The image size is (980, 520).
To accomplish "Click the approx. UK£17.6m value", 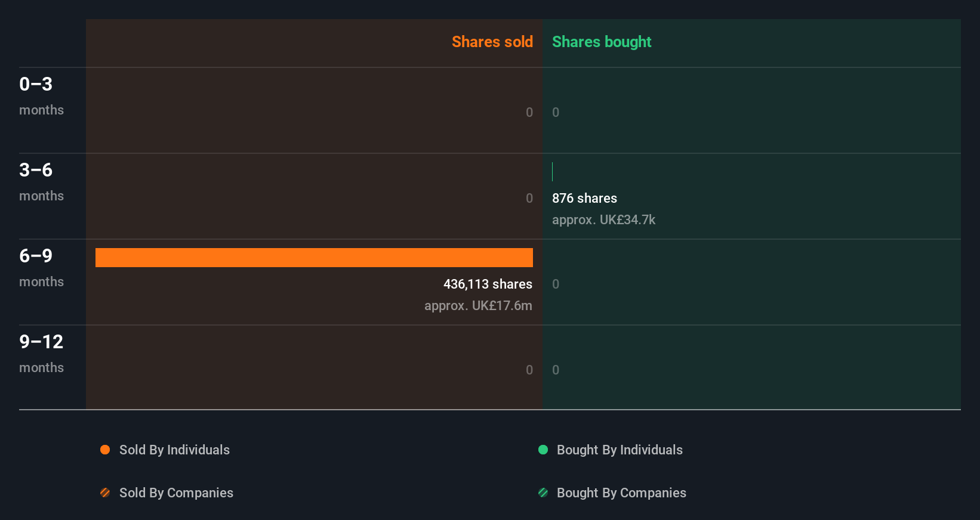I will 478,305.
